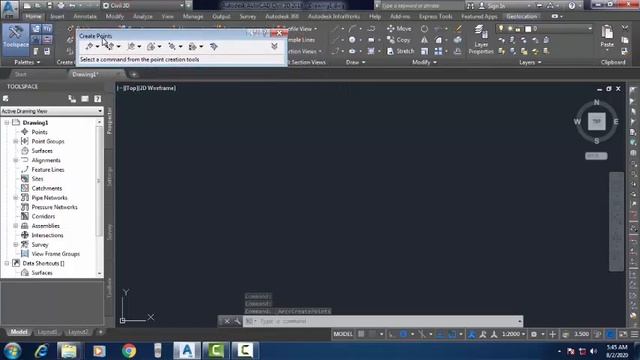
Task: Toggle polar tracking in status bar
Action: coord(404,334)
